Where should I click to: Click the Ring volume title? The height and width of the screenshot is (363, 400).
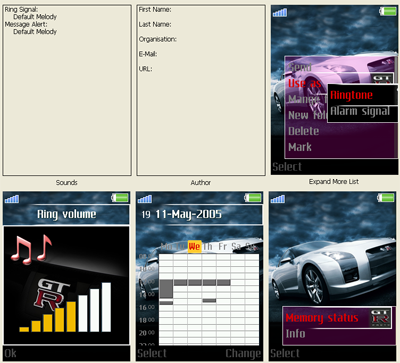[x=67, y=214]
